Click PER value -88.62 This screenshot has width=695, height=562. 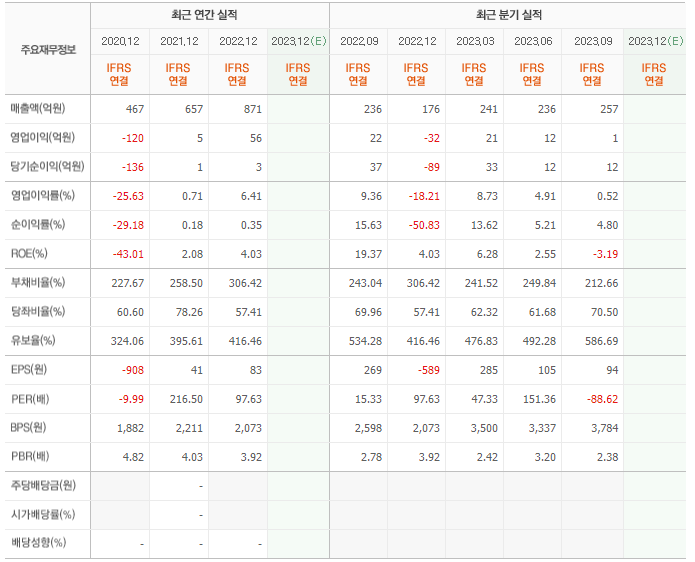click(x=602, y=399)
